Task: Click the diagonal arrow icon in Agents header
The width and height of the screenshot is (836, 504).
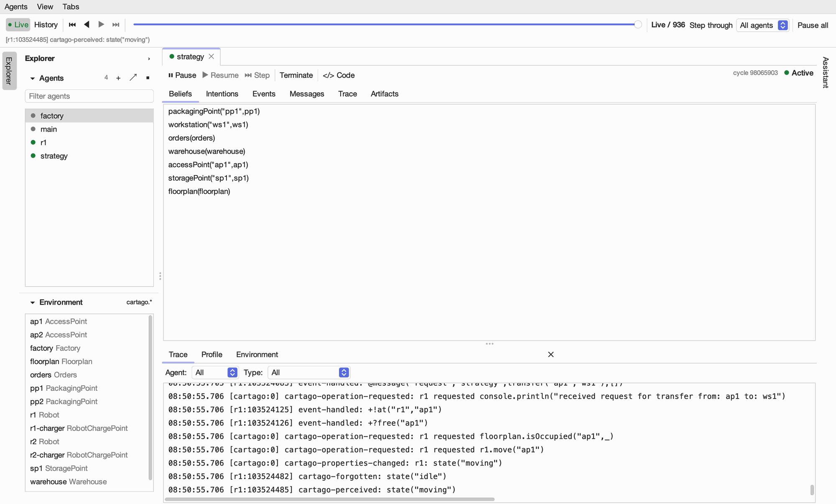Action: click(133, 78)
